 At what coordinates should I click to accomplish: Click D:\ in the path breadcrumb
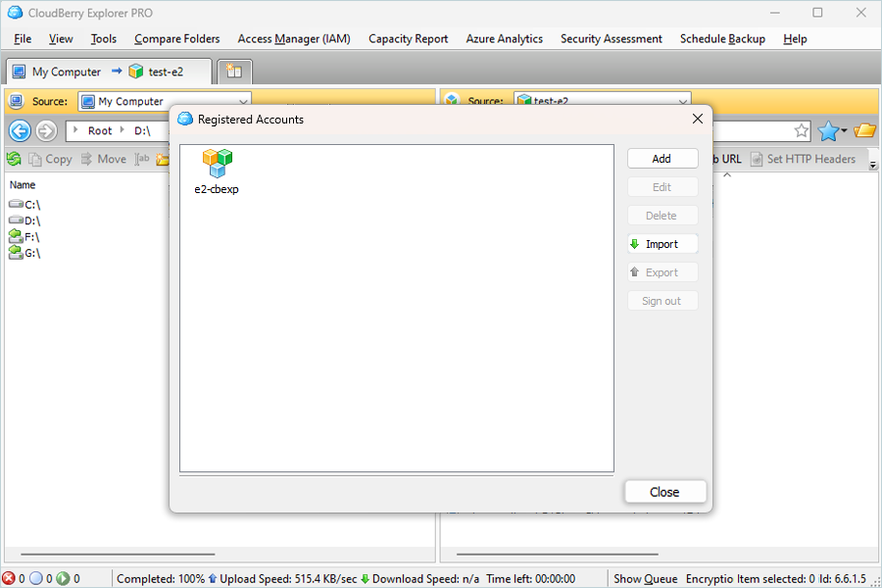142,130
